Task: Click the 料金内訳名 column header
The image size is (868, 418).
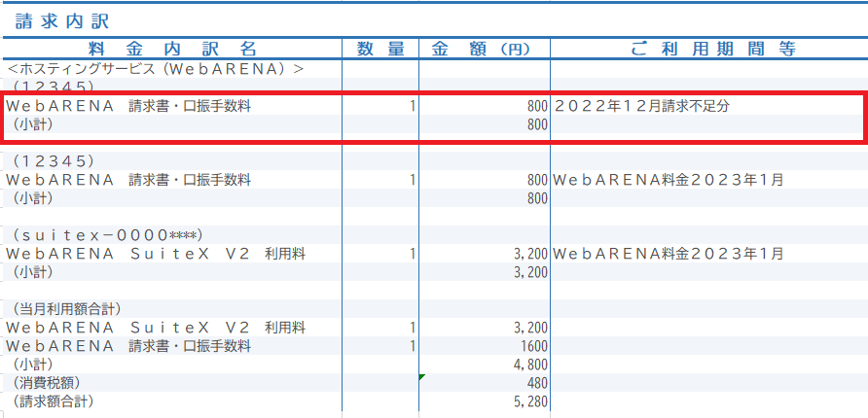Action: point(172,49)
